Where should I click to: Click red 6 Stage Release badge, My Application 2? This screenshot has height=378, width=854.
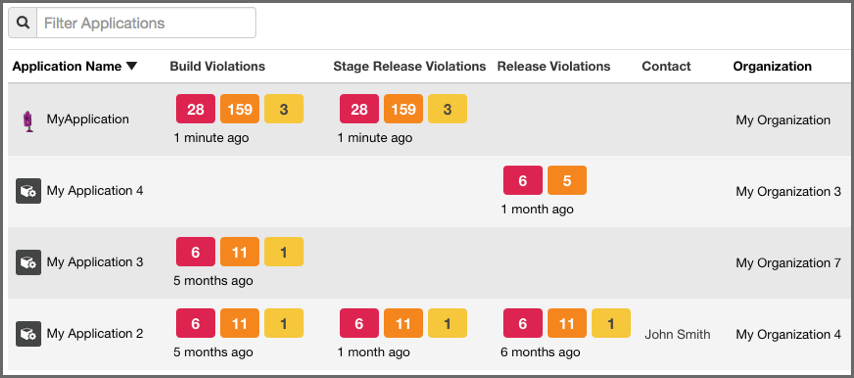(x=359, y=323)
